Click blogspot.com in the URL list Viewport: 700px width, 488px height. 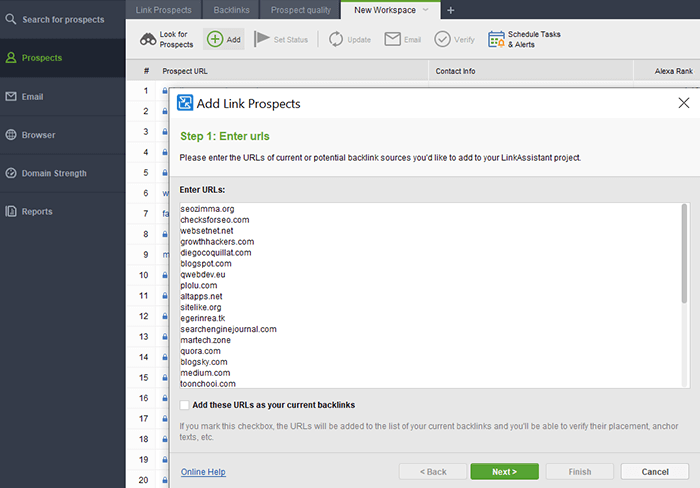206,263
